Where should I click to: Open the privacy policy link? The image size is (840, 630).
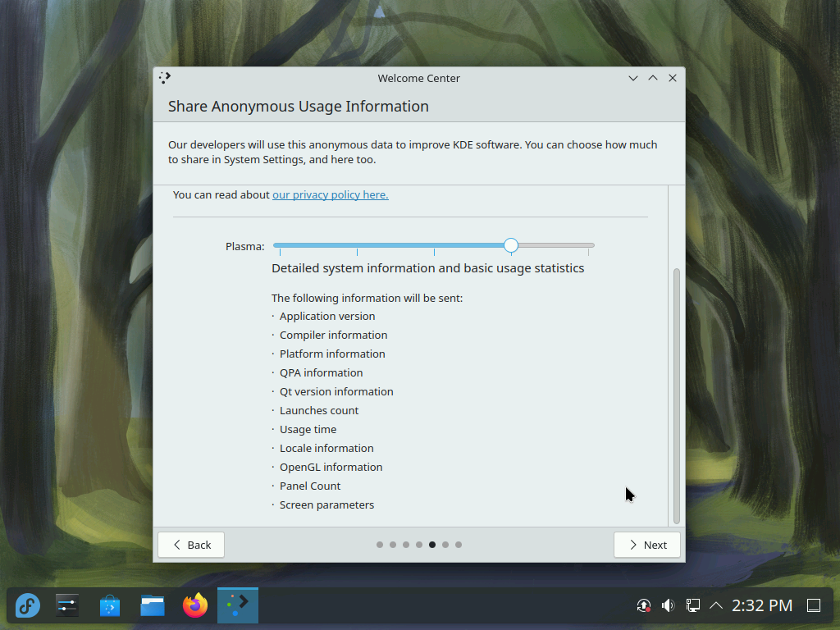(x=331, y=194)
